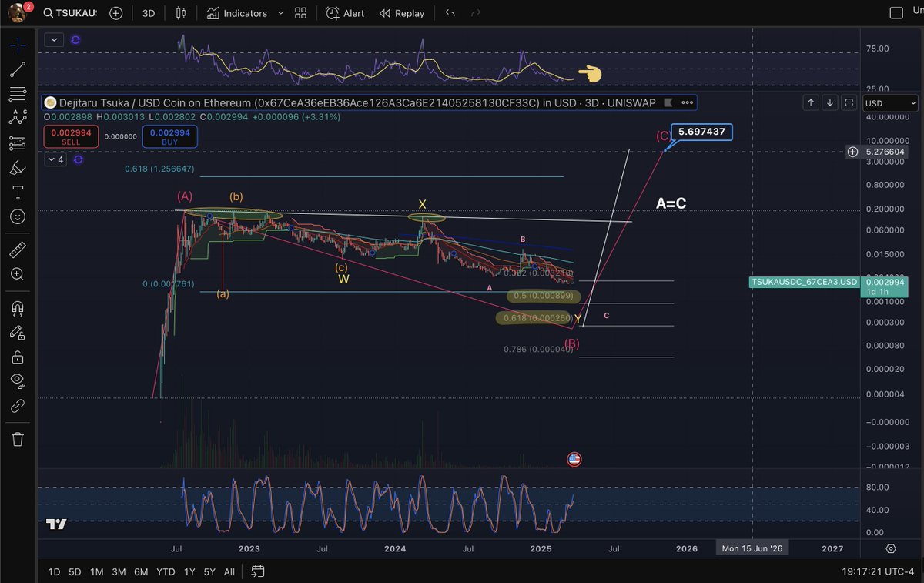Maximize the chart pane
924x583 pixels.
coord(849,102)
